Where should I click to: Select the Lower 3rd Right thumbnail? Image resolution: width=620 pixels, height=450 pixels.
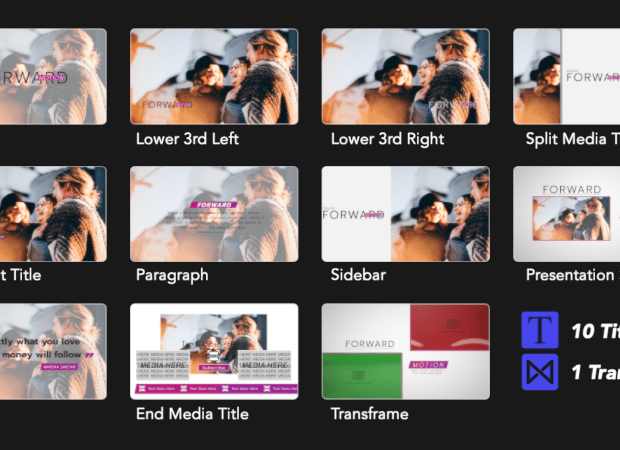click(x=406, y=76)
